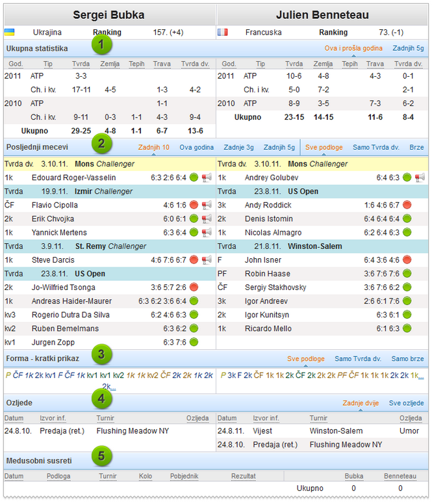Filter recent matches by 'Samo Tvrda dv.'
The width and height of the screenshot is (432, 504).
point(375,147)
